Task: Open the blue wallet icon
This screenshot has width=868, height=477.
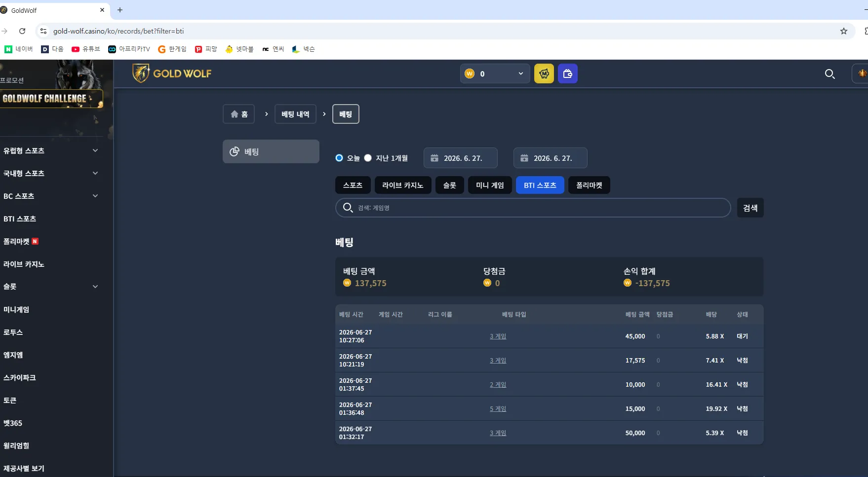Action: click(568, 73)
